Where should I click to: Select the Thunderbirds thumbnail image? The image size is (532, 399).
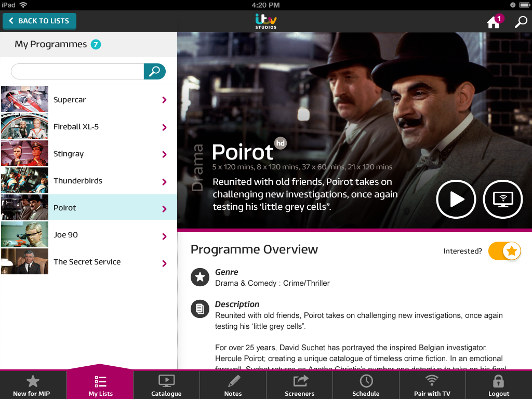[25, 180]
